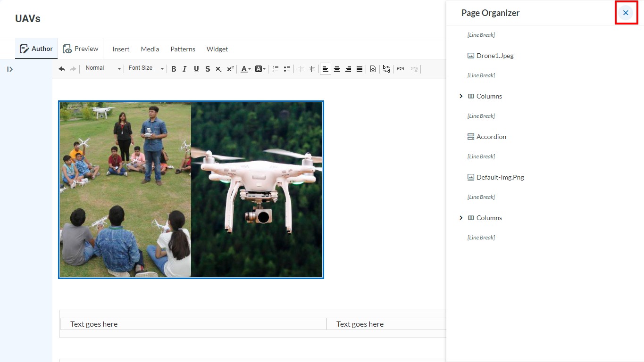Open the text color picker

pos(245,69)
